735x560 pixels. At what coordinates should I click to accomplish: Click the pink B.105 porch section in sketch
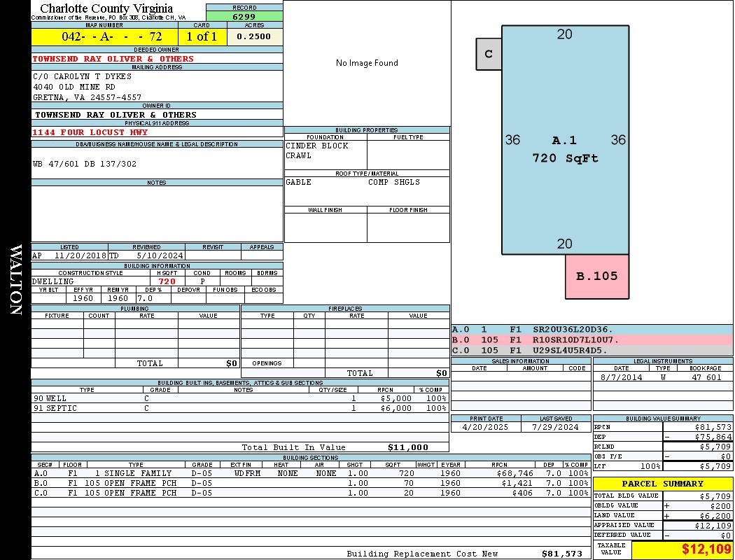coord(596,276)
